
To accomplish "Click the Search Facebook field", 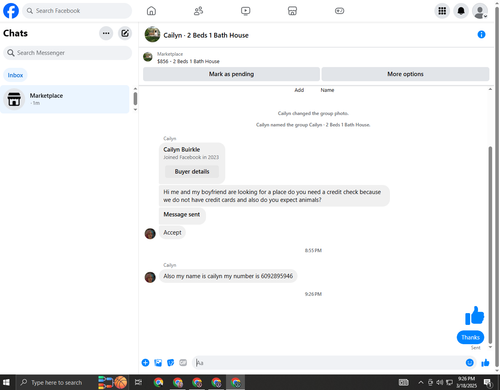I will (x=77, y=11).
